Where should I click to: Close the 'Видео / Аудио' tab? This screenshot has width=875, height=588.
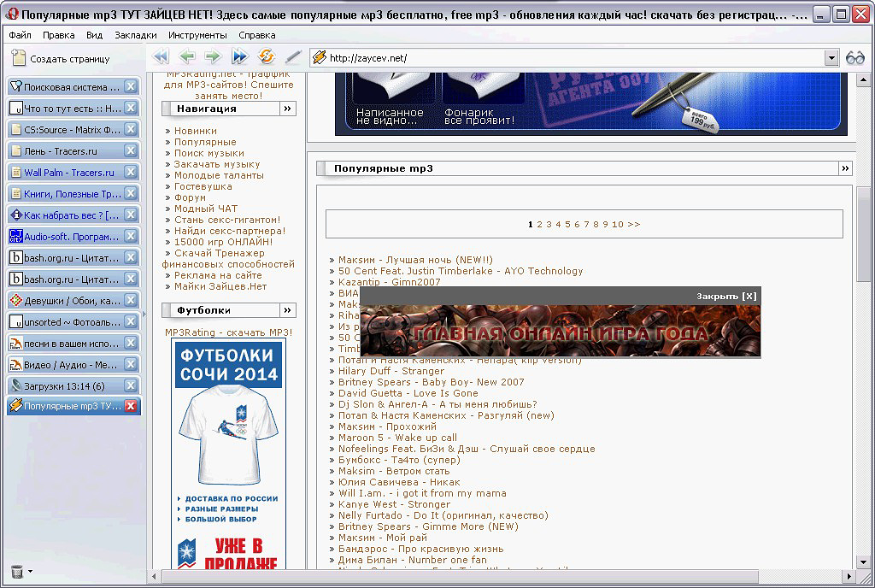131,364
